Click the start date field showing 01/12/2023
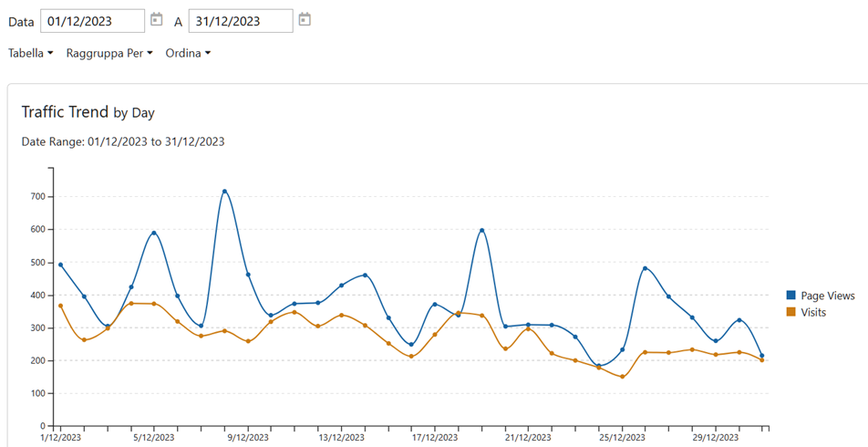The width and height of the screenshot is (868, 447). pos(92,21)
